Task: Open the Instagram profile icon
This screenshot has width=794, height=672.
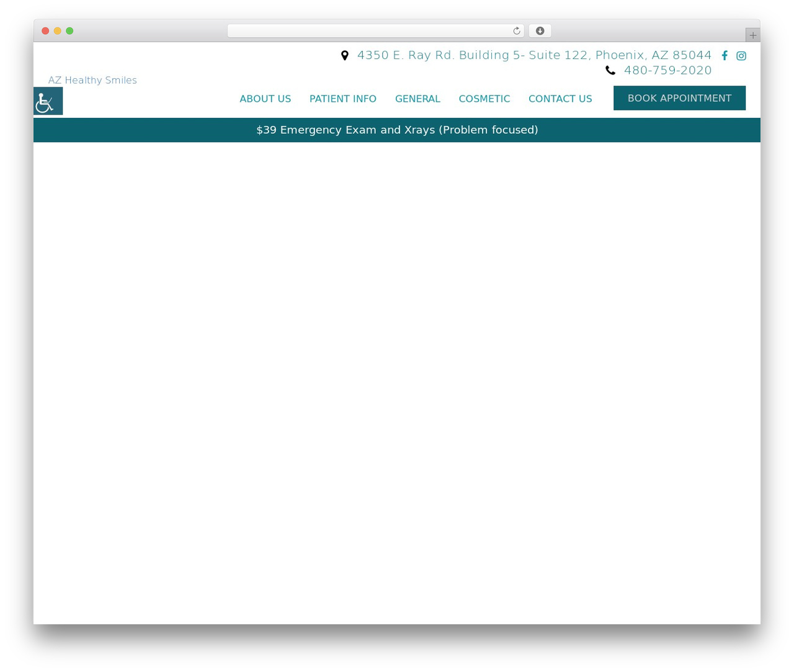Action: coord(741,56)
